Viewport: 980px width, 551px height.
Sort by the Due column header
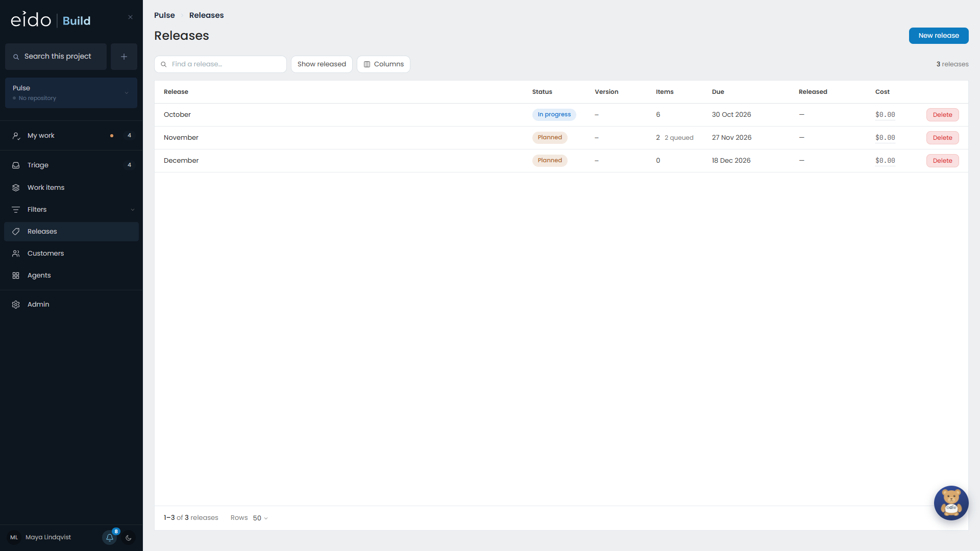pyautogui.click(x=718, y=92)
